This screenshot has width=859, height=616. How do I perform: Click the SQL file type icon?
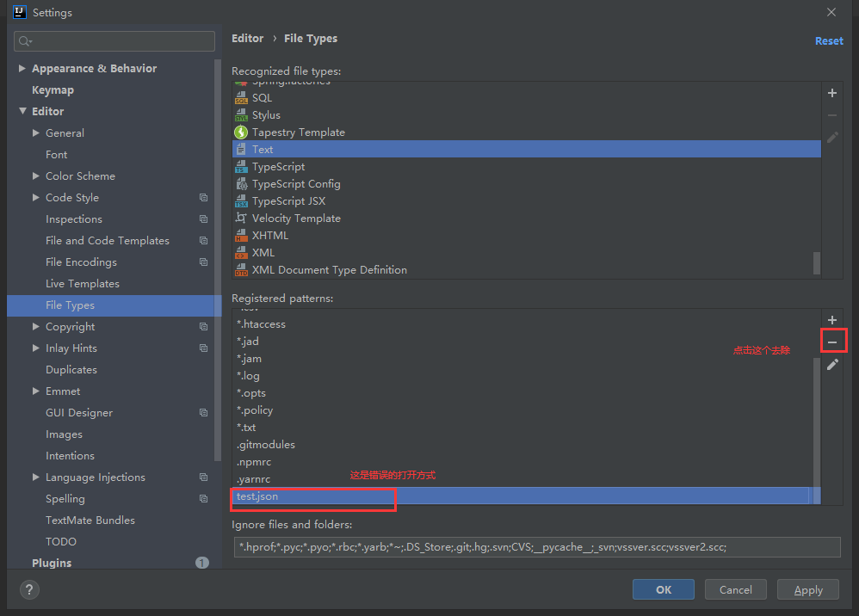(x=241, y=98)
